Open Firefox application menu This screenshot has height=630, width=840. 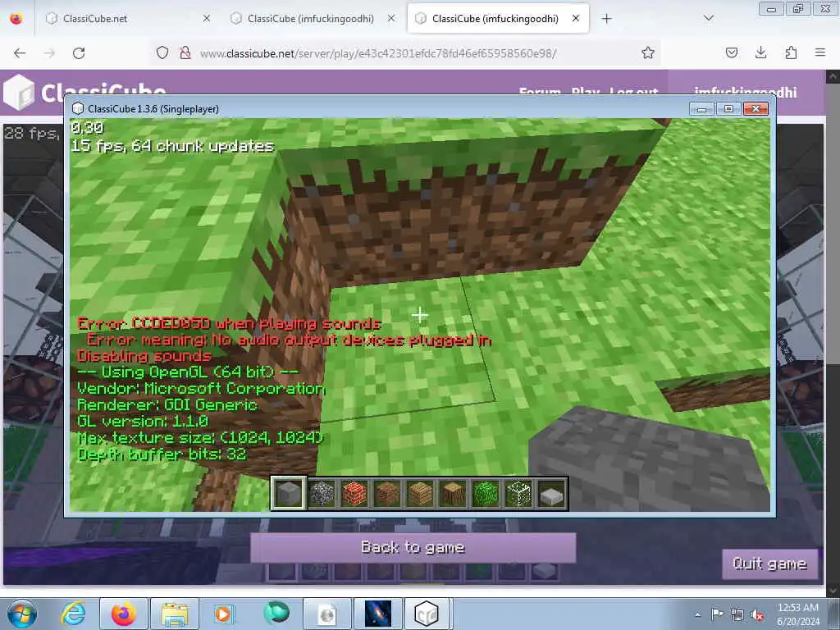(x=820, y=52)
